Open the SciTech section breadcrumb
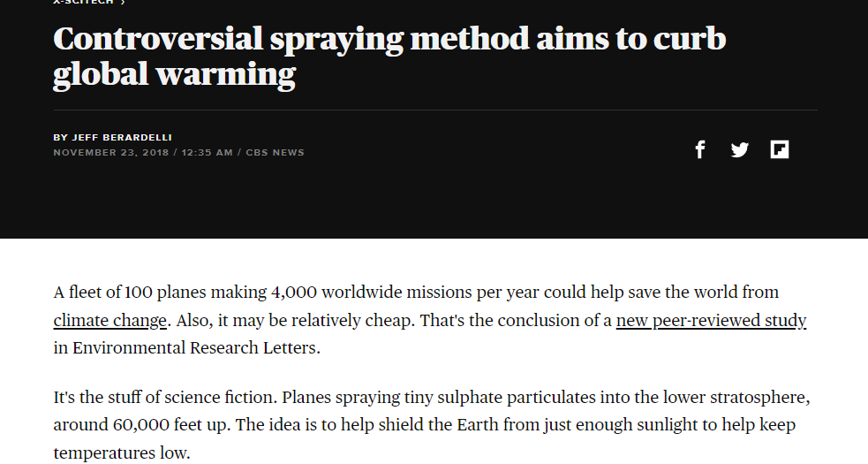Viewport: 868px width, 464px height. point(83,3)
